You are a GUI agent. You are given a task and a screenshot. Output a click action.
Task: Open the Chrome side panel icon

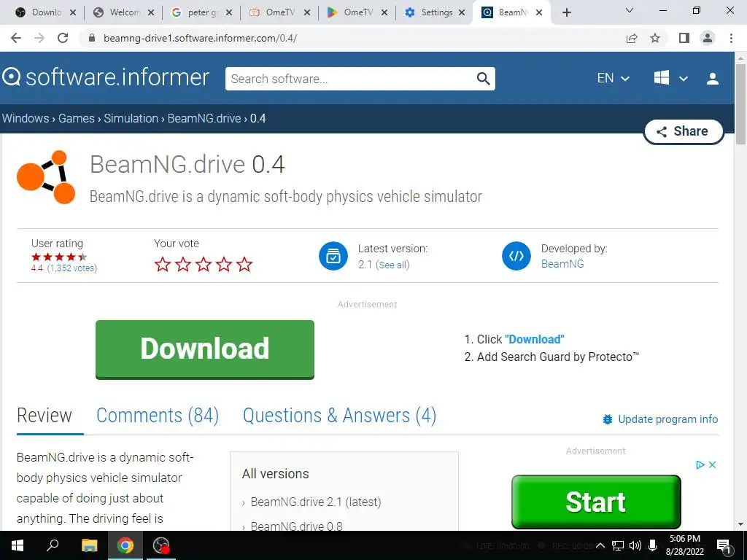(x=684, y=38)
